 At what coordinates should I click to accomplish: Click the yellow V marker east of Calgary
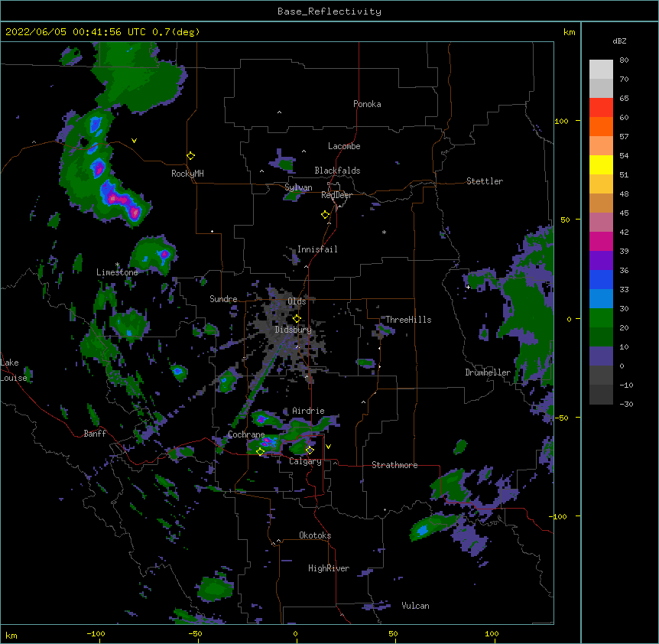point(328,447)
